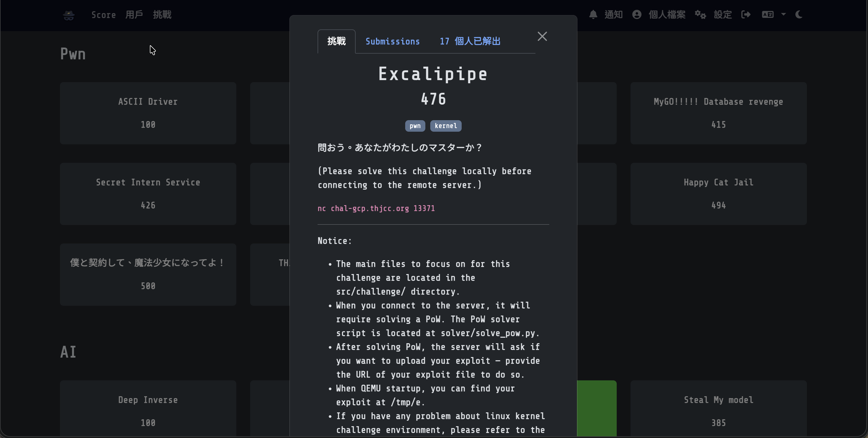868x438 pixels.
Task: Open the 17 個人已解出 solves tab
Action: click(470, 41)
